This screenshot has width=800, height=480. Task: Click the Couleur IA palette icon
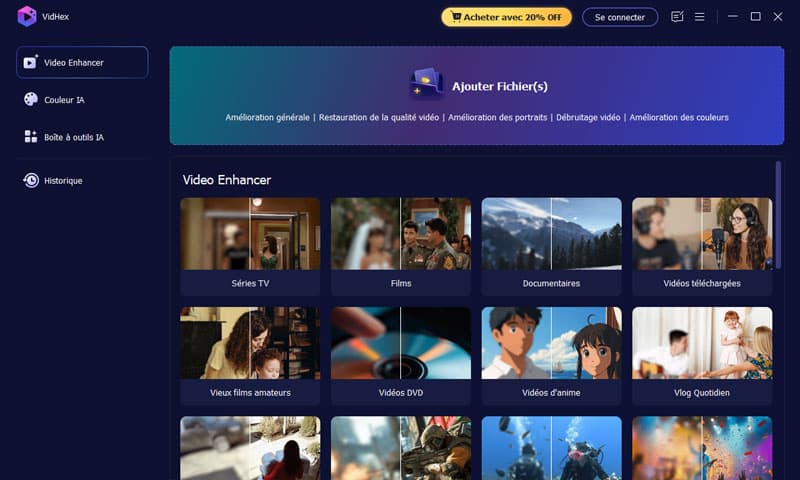(31, 100)
